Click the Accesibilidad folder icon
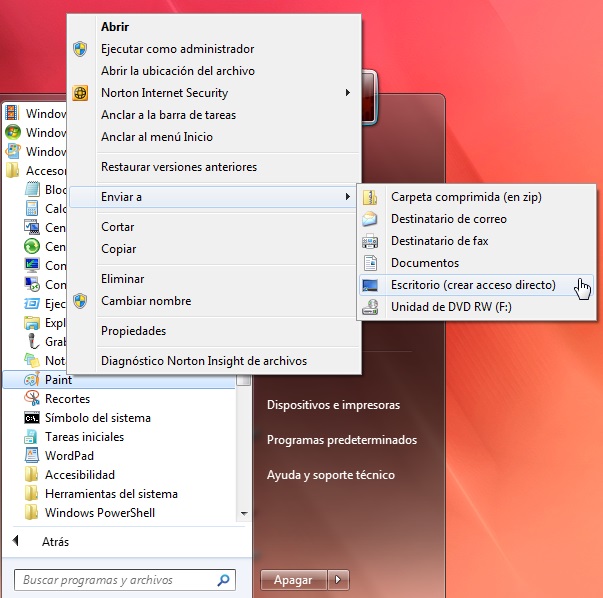603x598 pixels. tap(32, 475)
